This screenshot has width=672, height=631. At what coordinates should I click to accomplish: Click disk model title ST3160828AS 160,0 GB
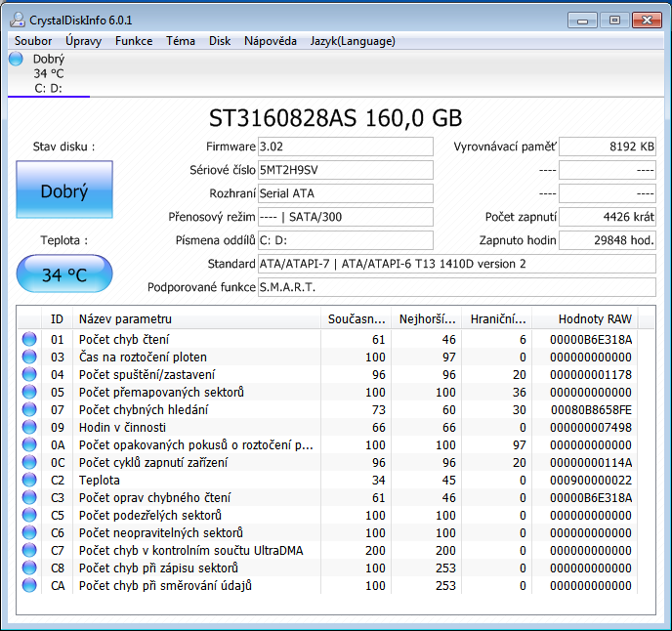pos(336,118)
